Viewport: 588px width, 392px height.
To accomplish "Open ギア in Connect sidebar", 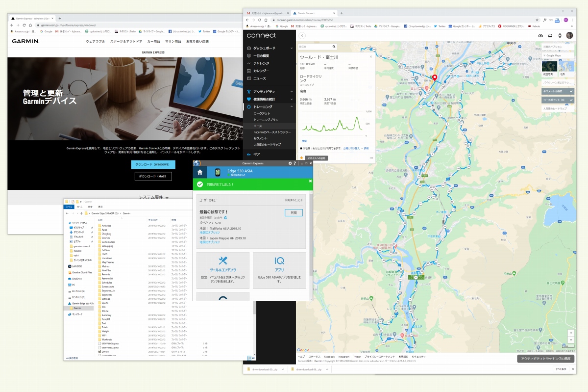I will click(x=257, y=155).
